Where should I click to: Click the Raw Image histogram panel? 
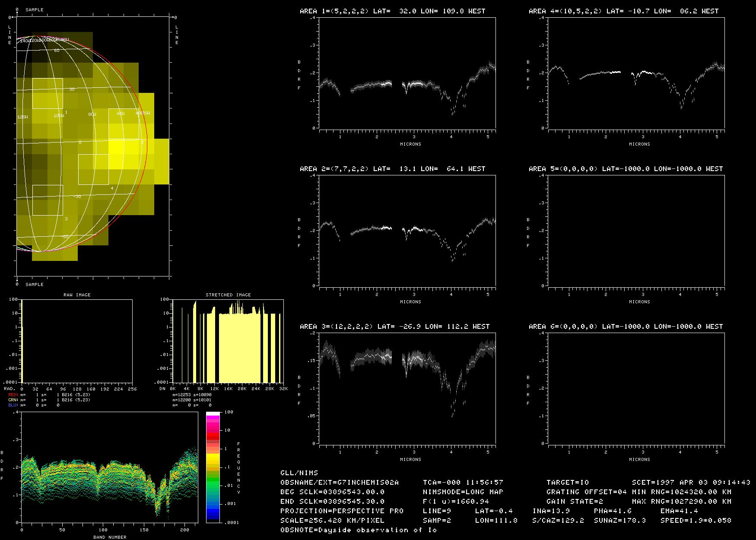pos(77,341)
